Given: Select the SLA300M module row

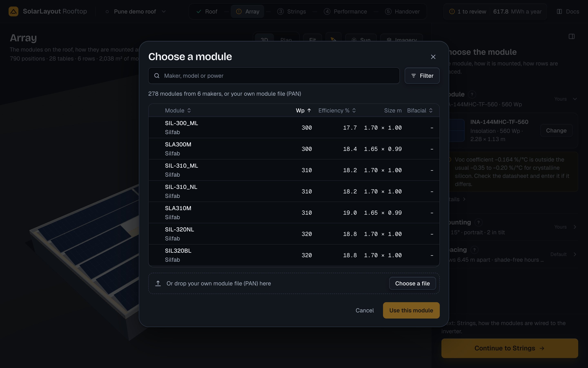Looking at the screenshot, I should tap(294, 149).
